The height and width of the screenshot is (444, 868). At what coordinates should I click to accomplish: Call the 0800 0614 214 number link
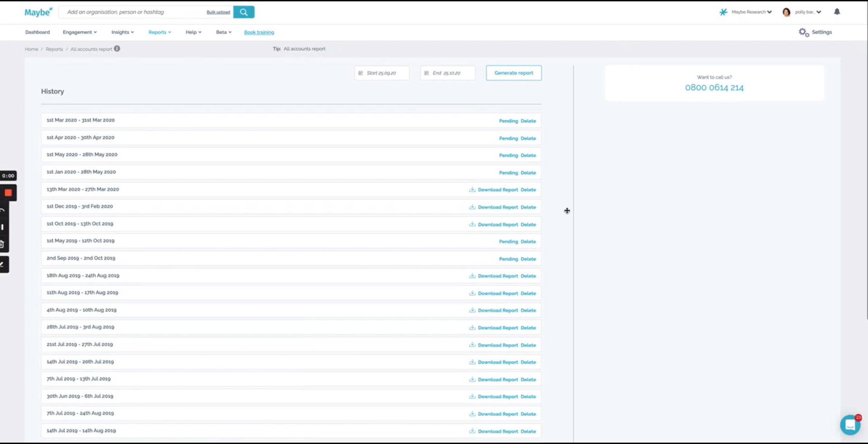click(714, 88)
